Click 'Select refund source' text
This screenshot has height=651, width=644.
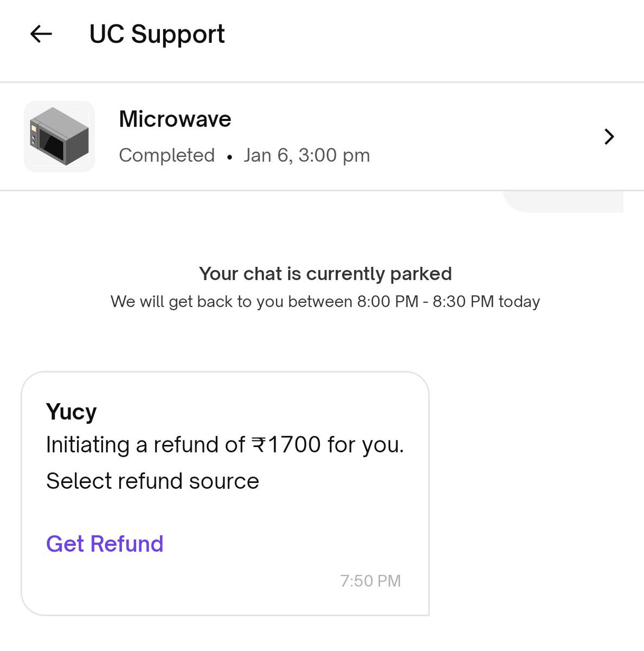pyautogui.click(x=152, y=481)
